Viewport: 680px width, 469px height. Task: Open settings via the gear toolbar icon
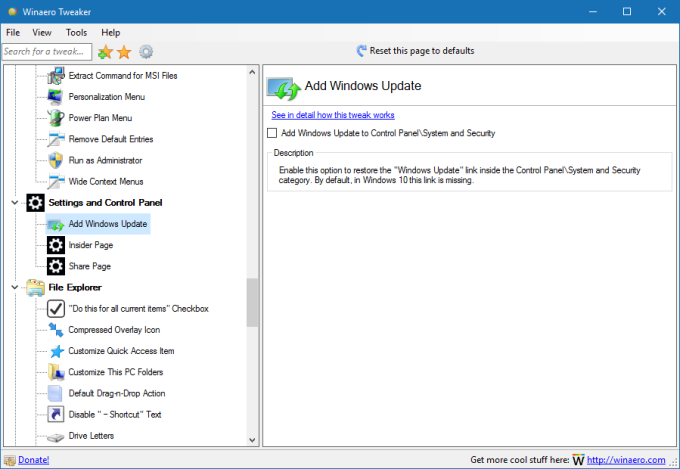tap(146, 51)
